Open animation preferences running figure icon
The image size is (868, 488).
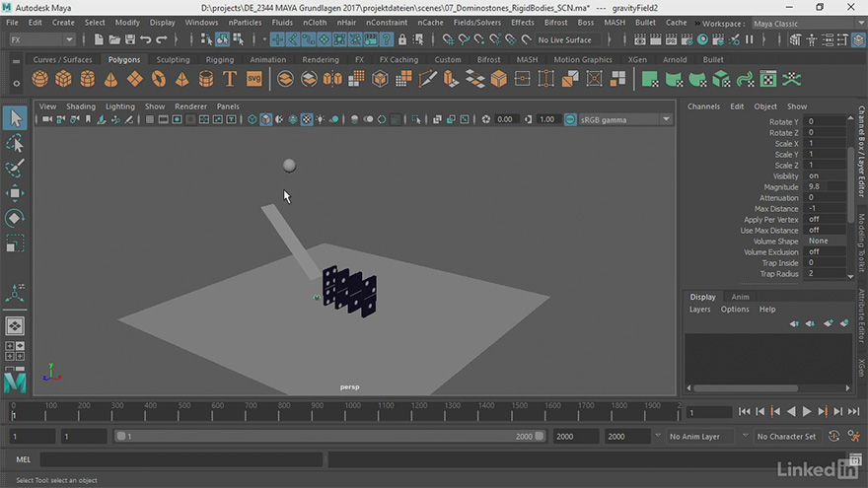pos(854,436)
